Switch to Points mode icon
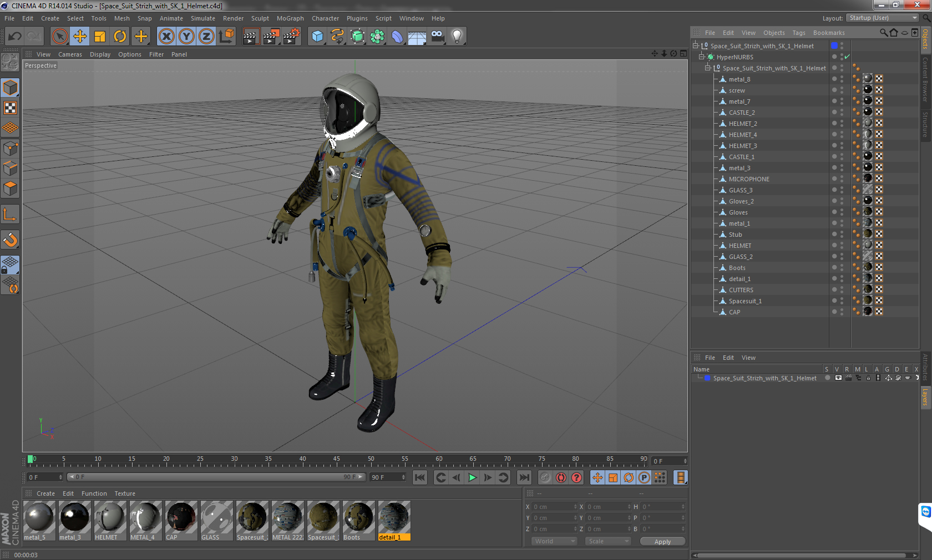 11,149
